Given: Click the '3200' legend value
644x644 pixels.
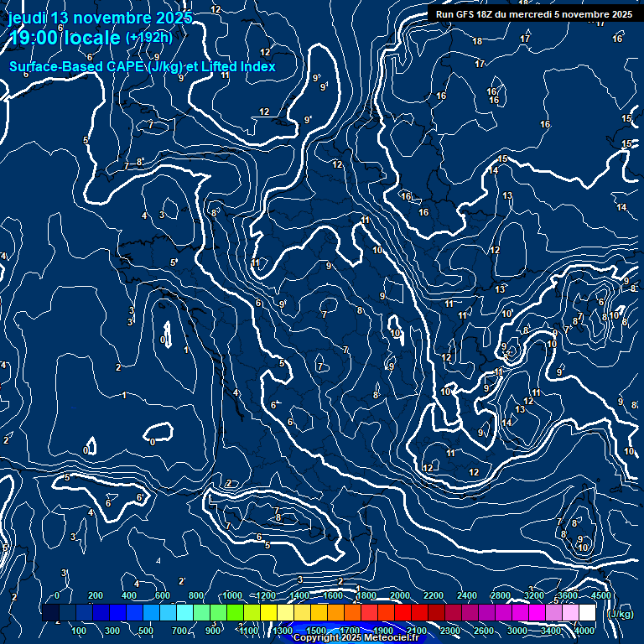Looking at the screenshot, I should click(x=534, y=595).
